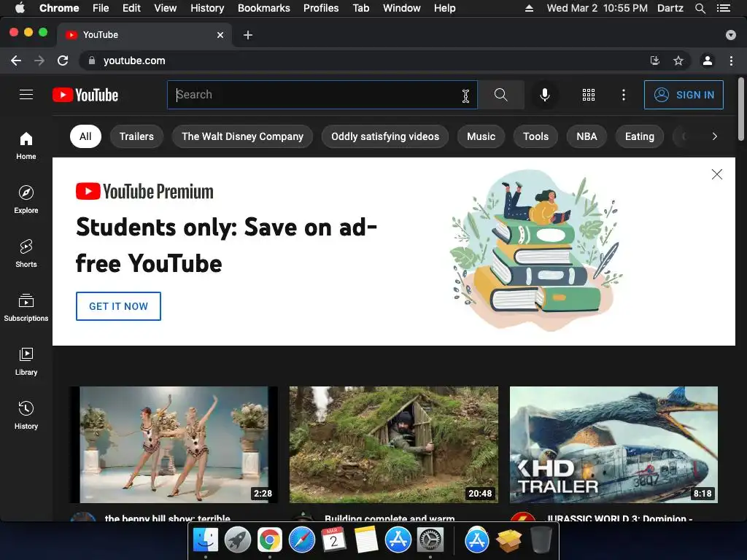
Task: Open the Jurassic World HD trailer thumbnail
Action: click(614, 444)
